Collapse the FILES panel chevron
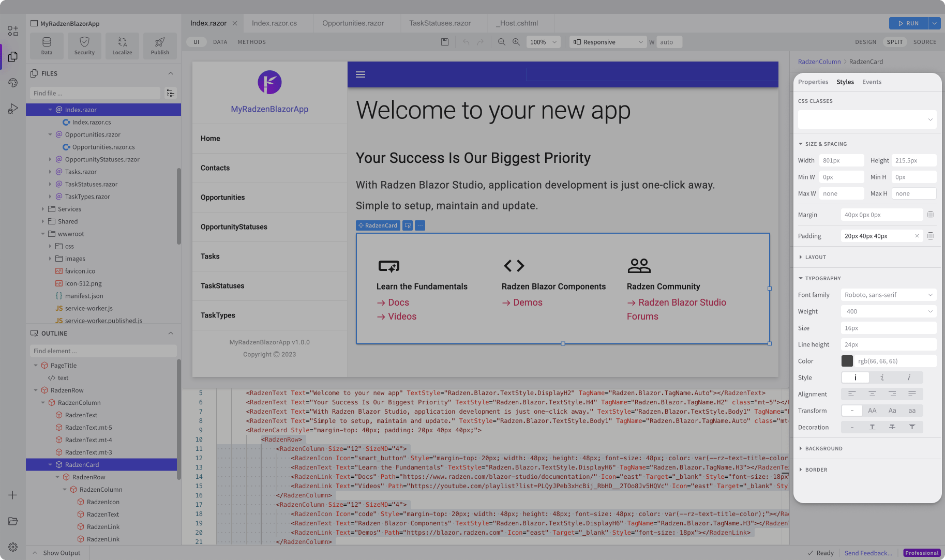 click(171, 73)
